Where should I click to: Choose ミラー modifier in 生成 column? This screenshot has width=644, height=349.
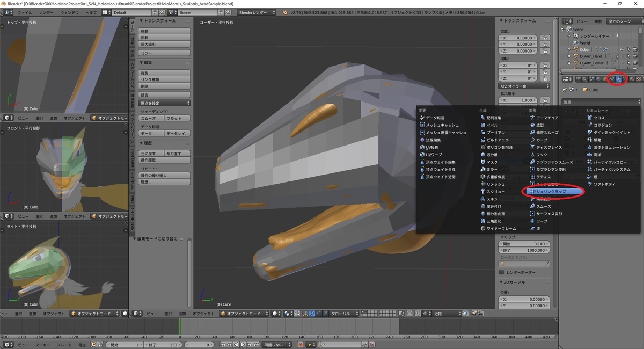491,169
